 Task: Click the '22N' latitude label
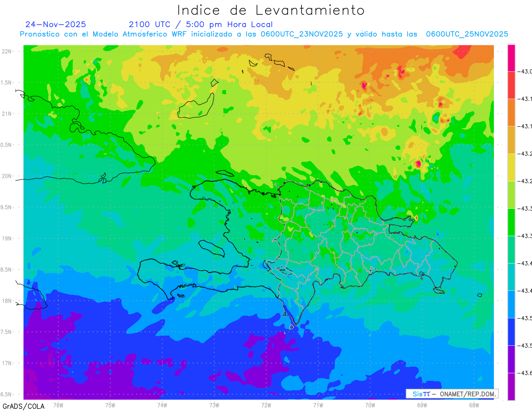coord(6,51)
